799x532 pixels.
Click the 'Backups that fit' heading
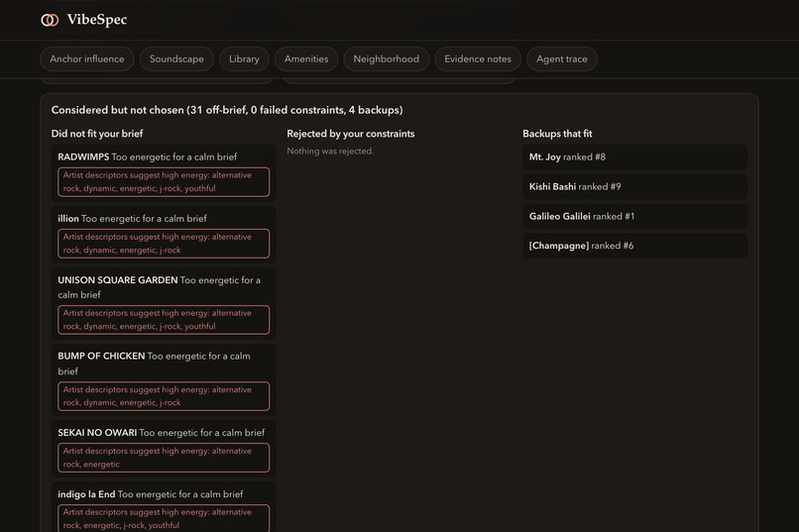[557, 134]
